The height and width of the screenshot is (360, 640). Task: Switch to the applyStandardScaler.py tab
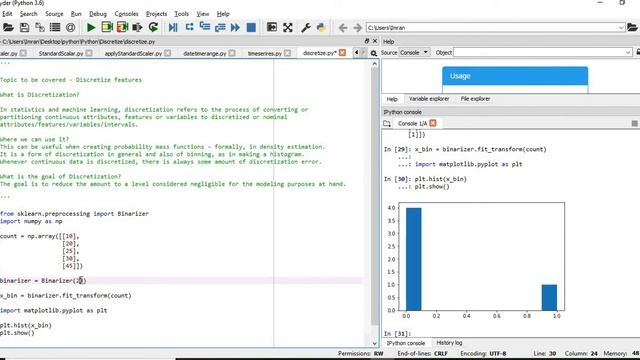[x=133, y=53]
